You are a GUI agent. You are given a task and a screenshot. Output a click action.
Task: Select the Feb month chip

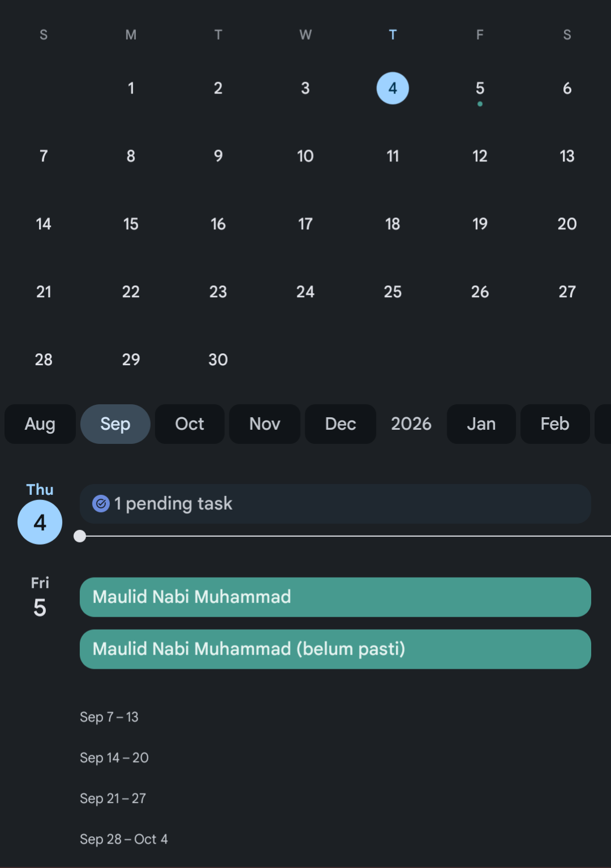(555, 424)
